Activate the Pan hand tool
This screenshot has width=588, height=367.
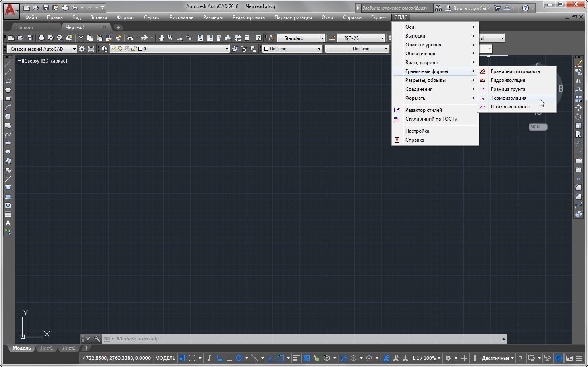(161, 38)
